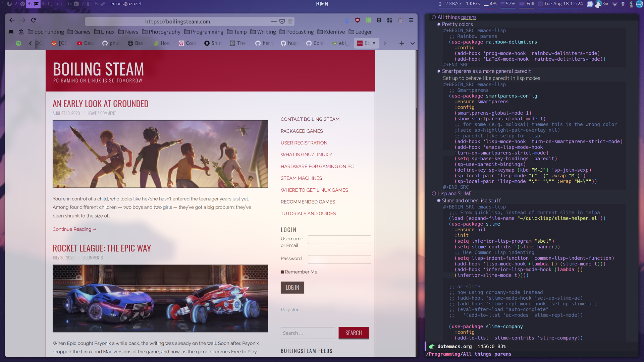Image resolution: width=644 pixels, height=362 pixels.
Task: Open 'Tutorials and Guides' sidebar link
Action: click(308, 214)
